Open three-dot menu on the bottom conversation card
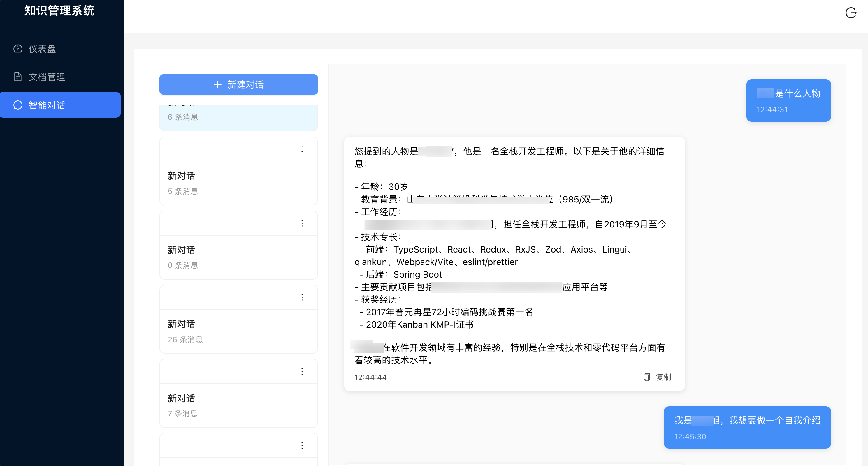868x466 pixels. 302,445
